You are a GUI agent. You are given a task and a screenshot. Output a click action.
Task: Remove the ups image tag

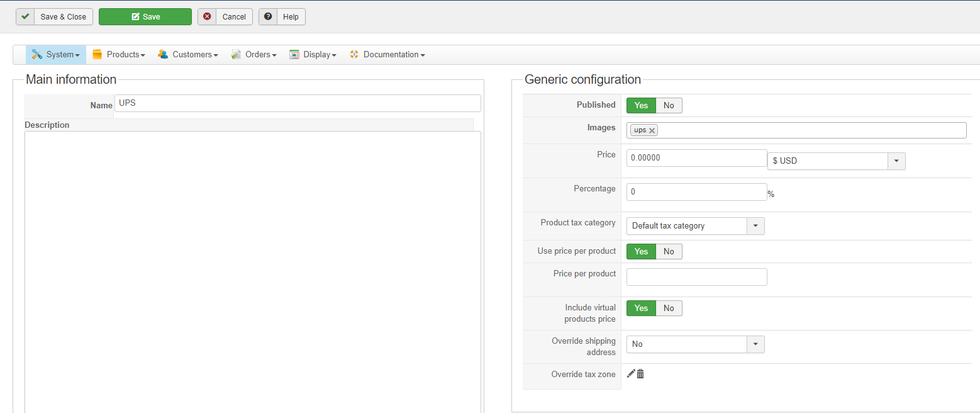click(x=652, y=130)
